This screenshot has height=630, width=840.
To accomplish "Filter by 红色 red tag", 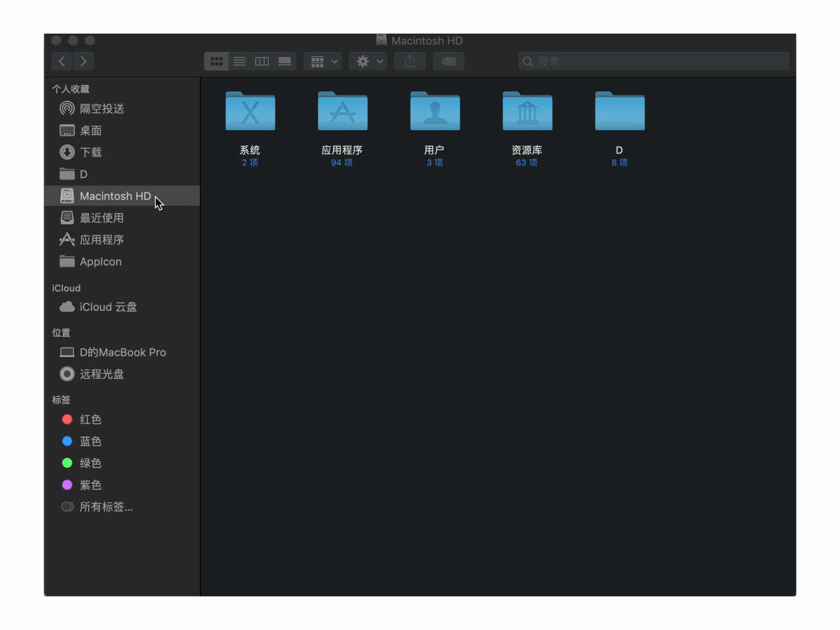I will tap(122, 419).
